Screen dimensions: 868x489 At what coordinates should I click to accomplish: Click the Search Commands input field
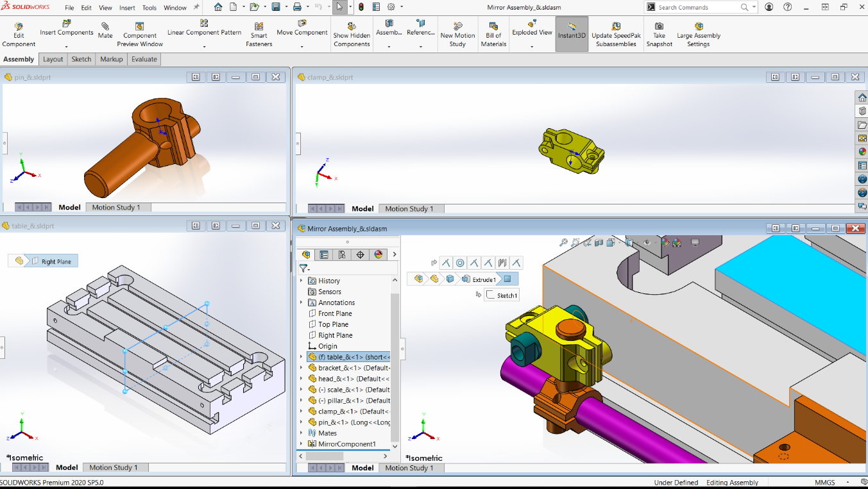coord(697,8)
